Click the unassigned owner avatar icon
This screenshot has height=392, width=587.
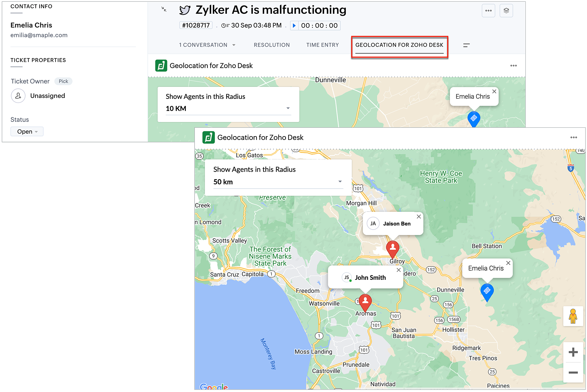tap(18, 96)
